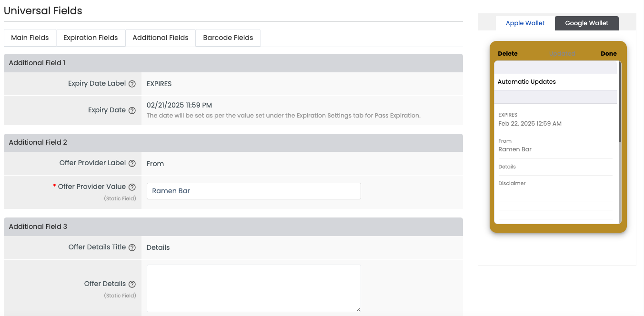644x316 pixels.
Task: Select the Additional Fields tab
Action: click(161, 38)
